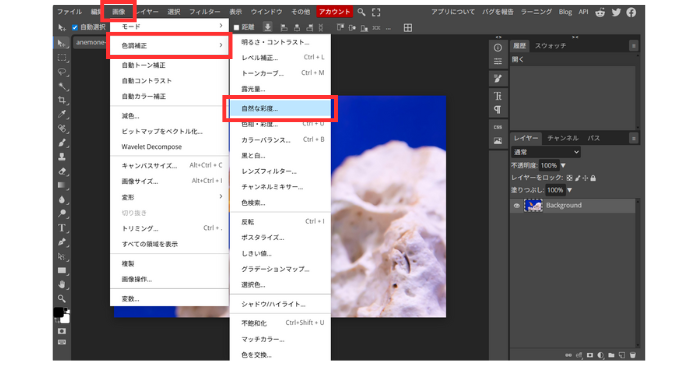Viewport: 698px width, 365px height.
Task: Open the アプリについて link
Action: 453,12
